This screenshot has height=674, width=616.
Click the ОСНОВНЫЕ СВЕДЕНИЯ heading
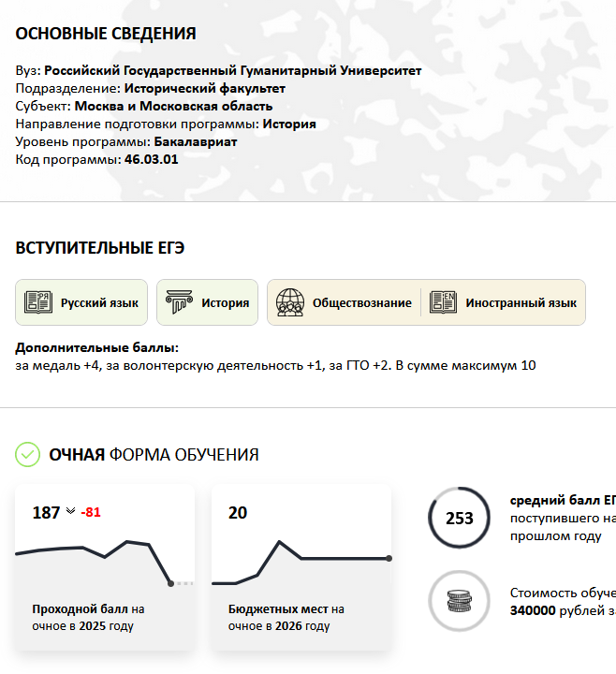[106, 34]
